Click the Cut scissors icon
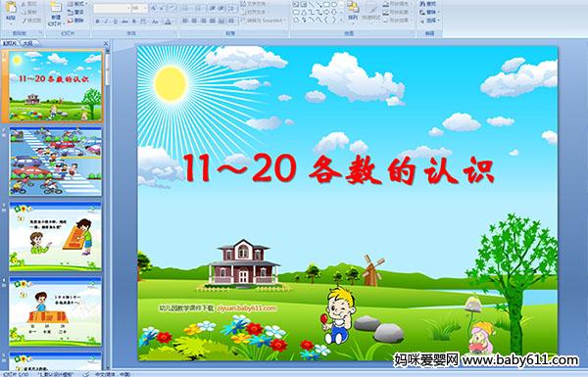Image resolution: width=588 pixels, height=377 pixels. 23,4
